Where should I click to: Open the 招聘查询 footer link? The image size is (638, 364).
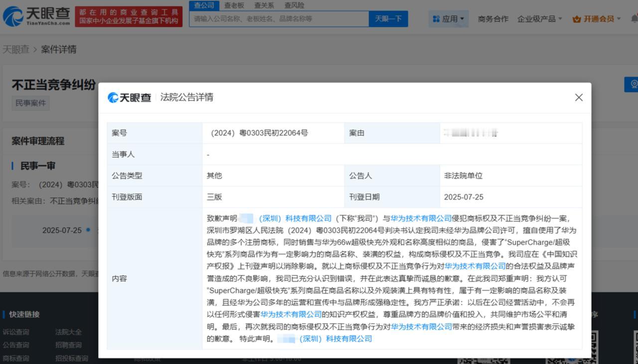(x=69, y=345)
